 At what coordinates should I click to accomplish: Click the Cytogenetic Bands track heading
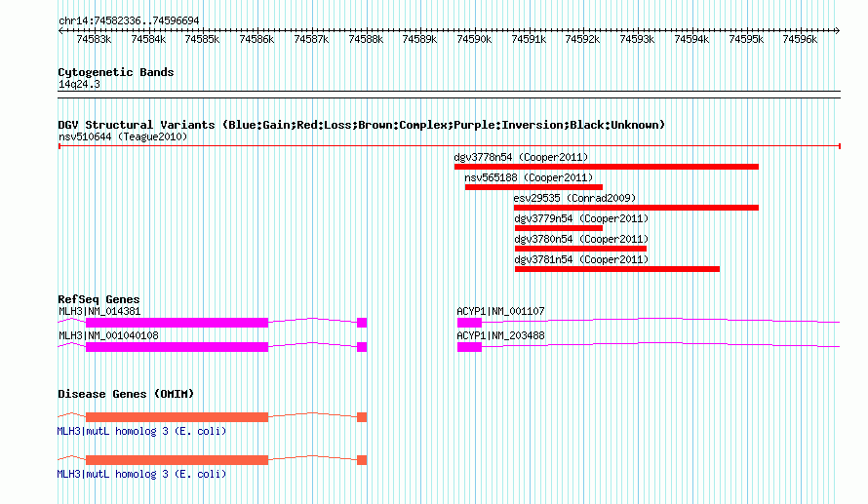[116, 72]
